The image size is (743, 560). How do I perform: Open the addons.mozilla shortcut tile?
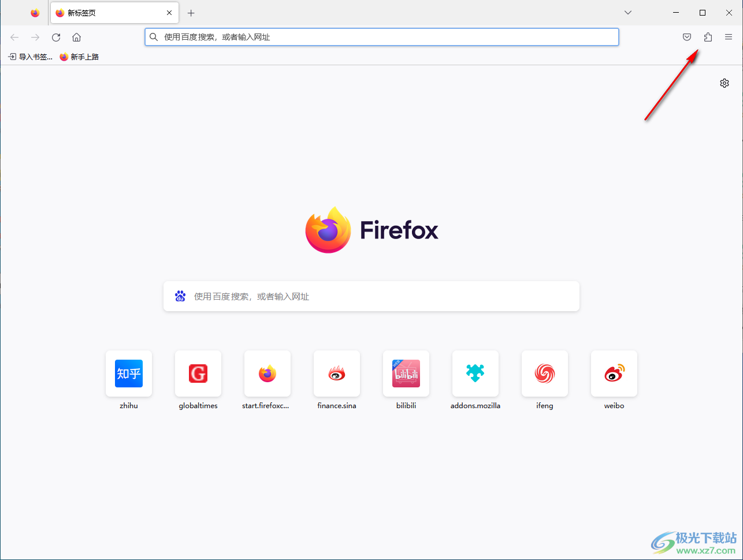475,374
